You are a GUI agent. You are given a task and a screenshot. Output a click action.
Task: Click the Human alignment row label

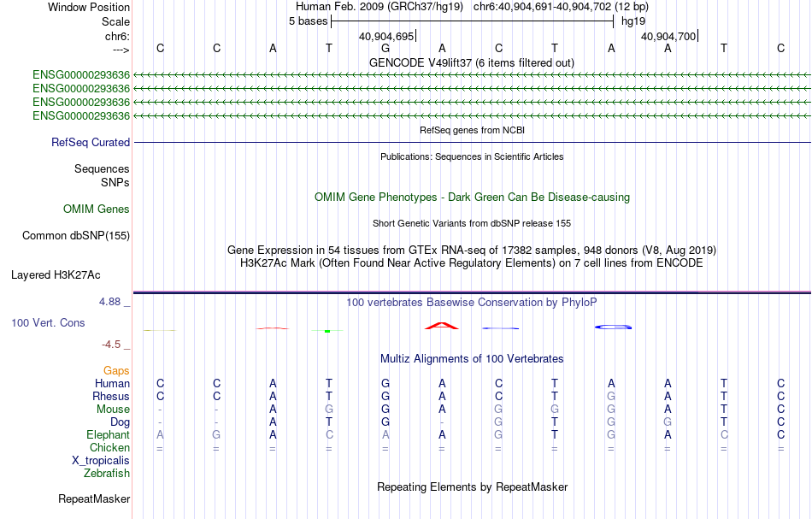112,383
